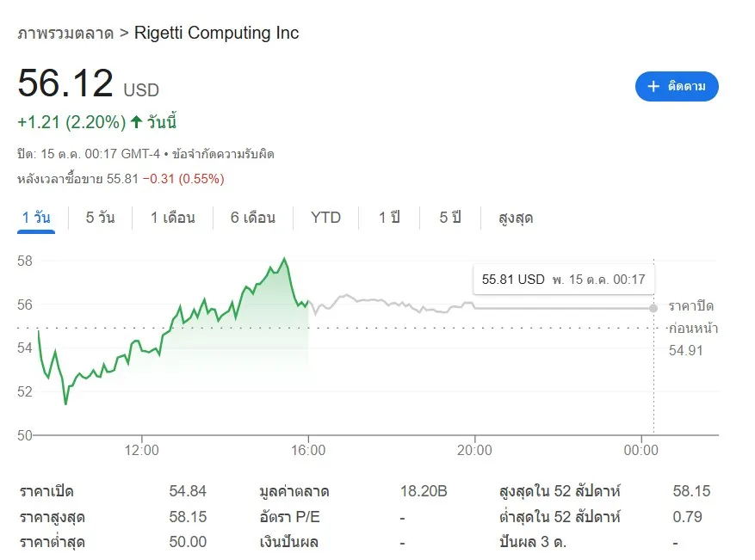Click the 55.81 USD chart tooltip

point(563,280)
